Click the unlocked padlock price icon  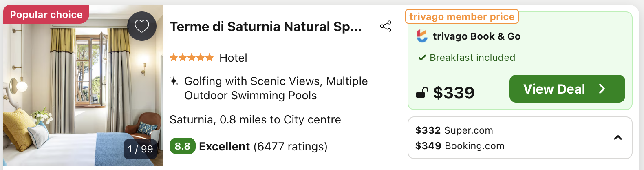point(422,93)
